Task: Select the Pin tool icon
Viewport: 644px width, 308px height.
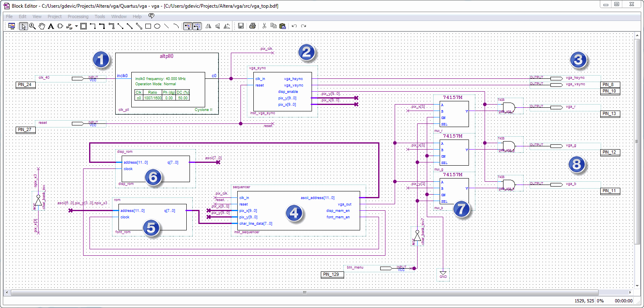Action: [x=69, y=26]
